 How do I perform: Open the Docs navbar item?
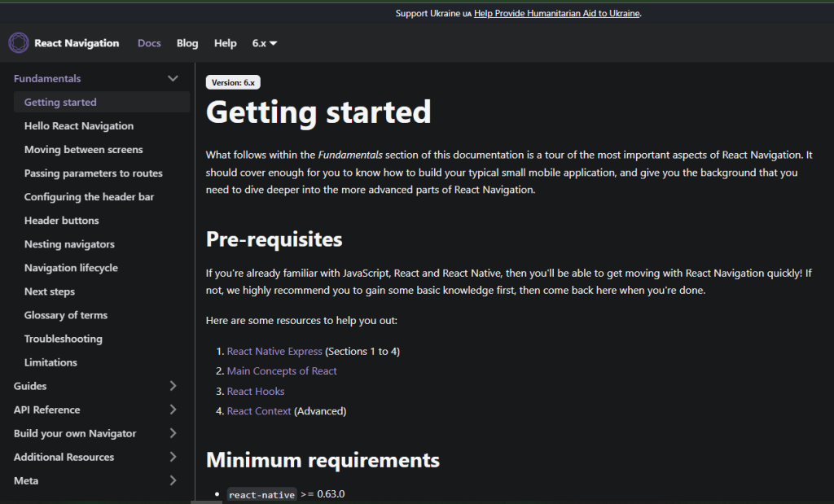[x=149, y=43]
